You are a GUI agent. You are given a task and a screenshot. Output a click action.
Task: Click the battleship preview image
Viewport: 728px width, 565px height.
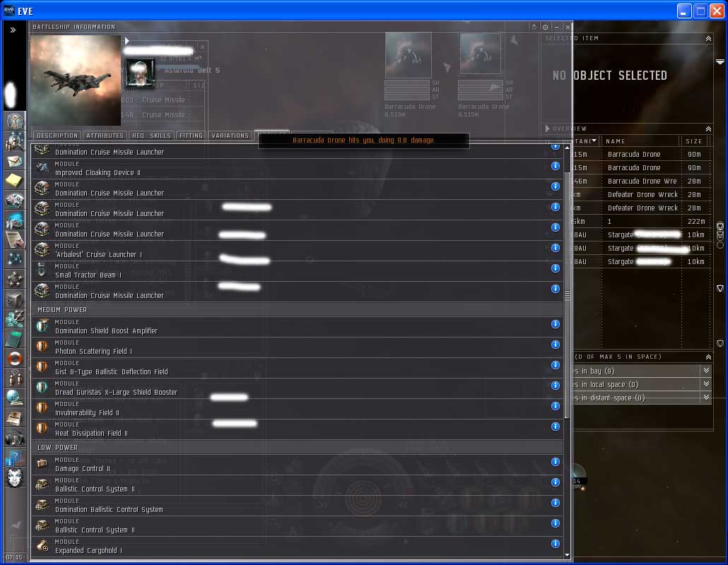coord(75,81)
